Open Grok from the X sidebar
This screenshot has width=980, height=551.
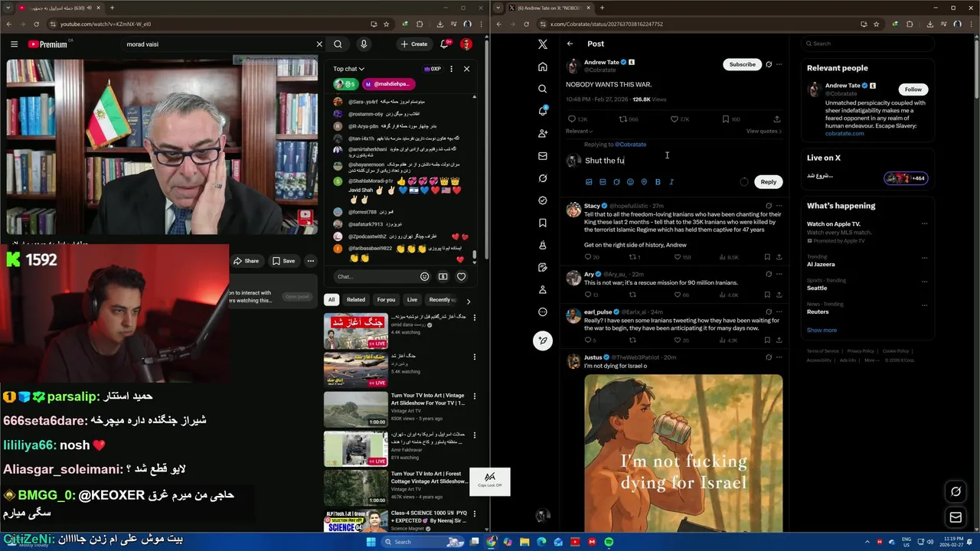(x=543, y=178)
